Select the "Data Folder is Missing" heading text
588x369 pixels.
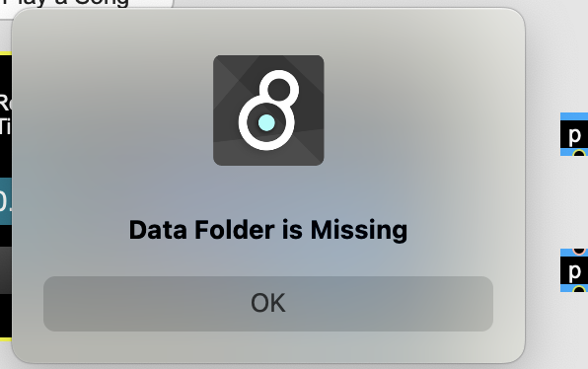pyautogui.click(x=268, y=230)
